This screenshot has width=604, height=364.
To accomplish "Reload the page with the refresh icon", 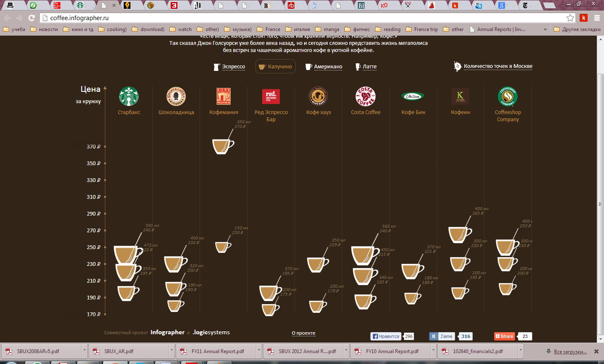I will coord(31,18).
